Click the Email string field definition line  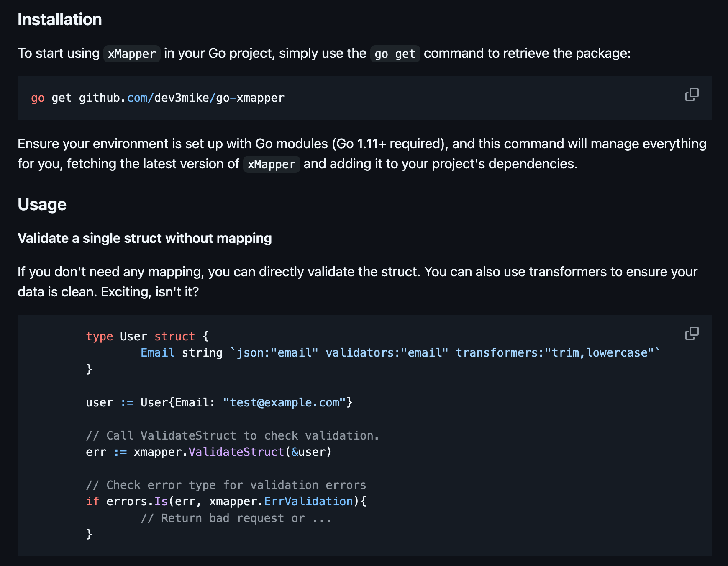tap(400, 352)
